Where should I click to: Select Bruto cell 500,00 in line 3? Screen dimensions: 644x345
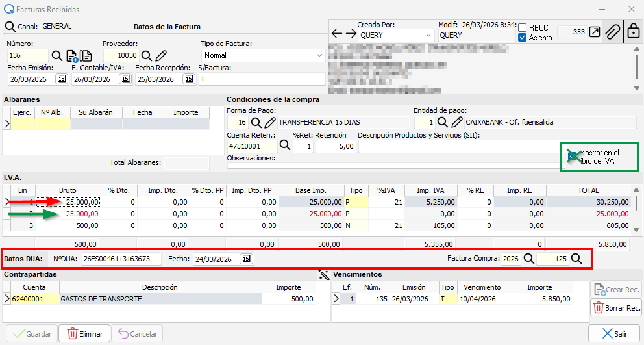click(x=68, y=225)
